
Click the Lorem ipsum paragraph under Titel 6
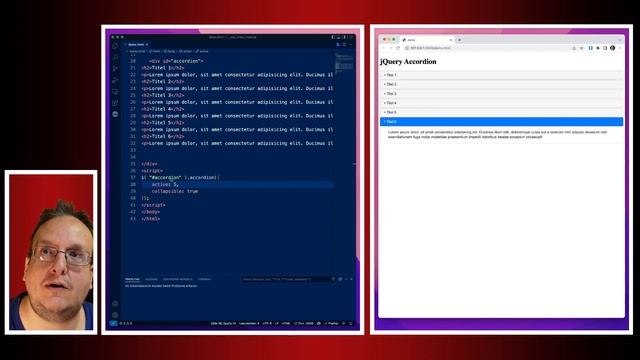[x=497, y=135]
